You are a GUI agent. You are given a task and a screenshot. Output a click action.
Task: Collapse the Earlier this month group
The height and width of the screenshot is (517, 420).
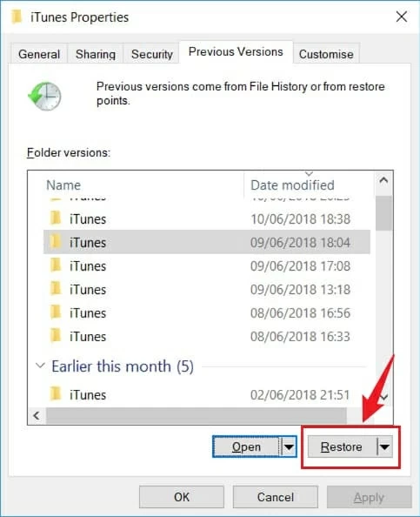[40, 366]
